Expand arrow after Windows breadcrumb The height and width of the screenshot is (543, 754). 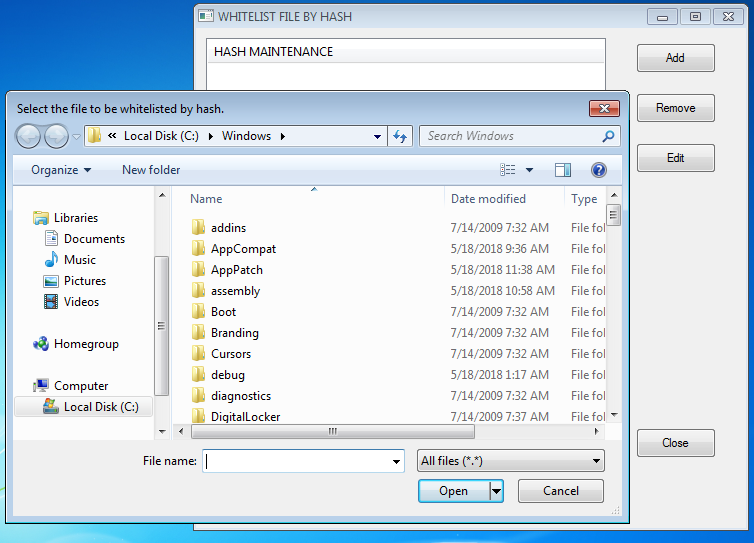point(283,137)
